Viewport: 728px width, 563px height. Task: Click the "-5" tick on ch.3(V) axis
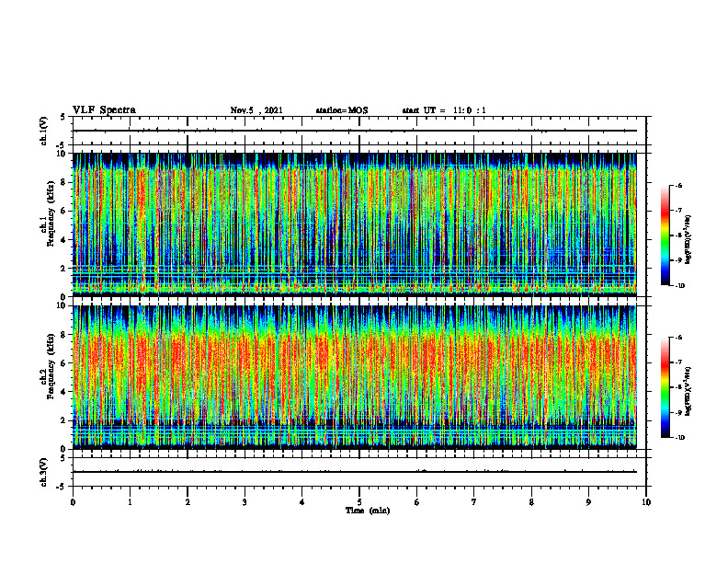tap(62, 487)
